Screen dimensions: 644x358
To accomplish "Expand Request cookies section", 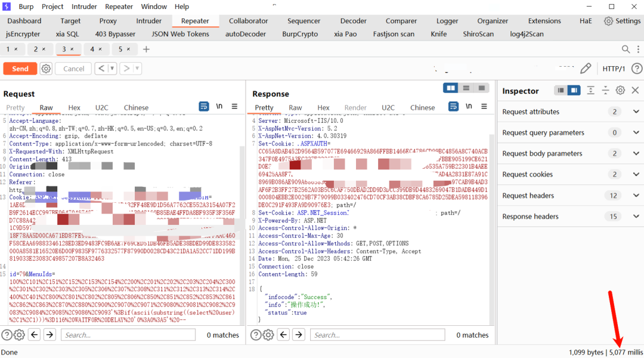I will (636, 175).
